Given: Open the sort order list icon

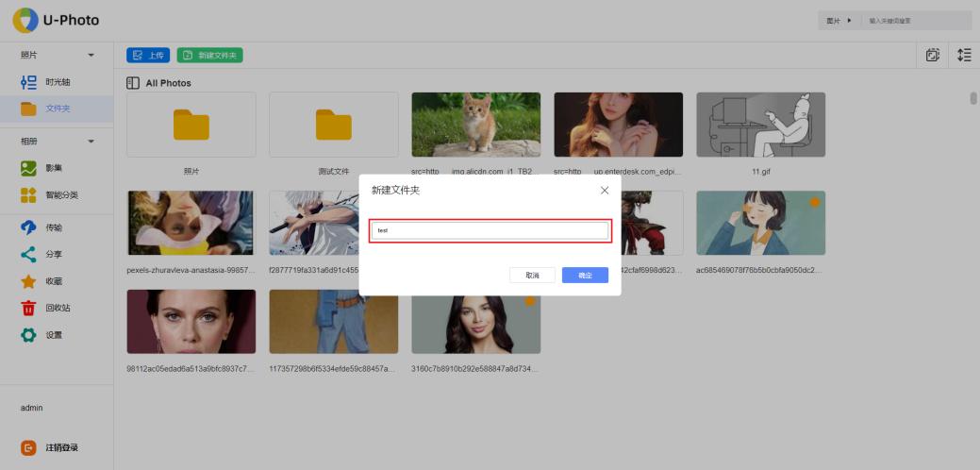Looking at the screenshot, I should [x=963, y=55].
